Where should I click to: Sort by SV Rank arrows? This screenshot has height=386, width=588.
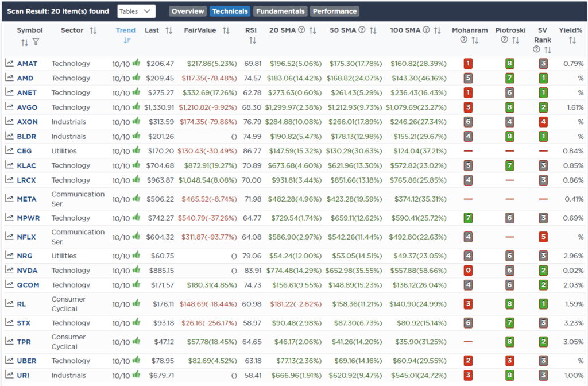click(x=547, y=50)
